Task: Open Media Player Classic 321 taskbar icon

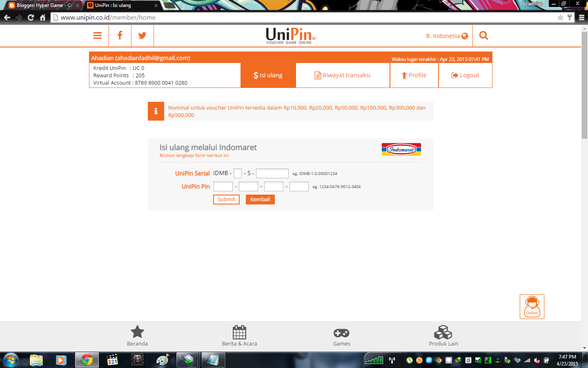Action: (112, 360)
